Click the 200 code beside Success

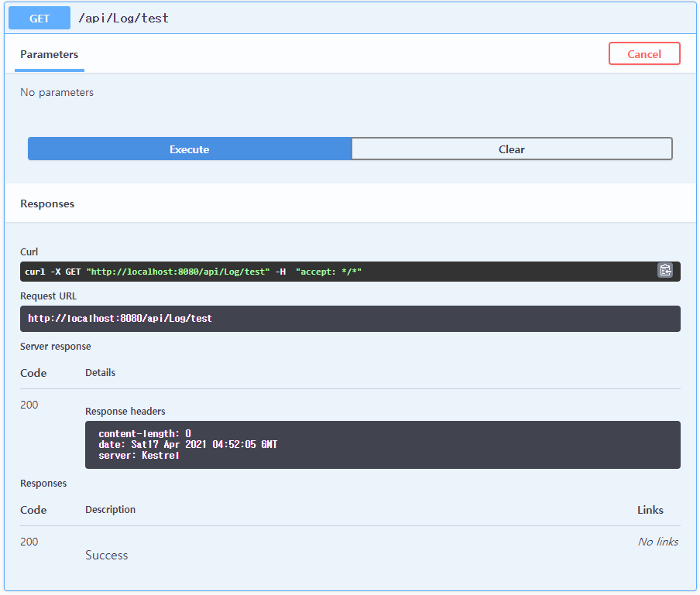(x=29, y=542)
